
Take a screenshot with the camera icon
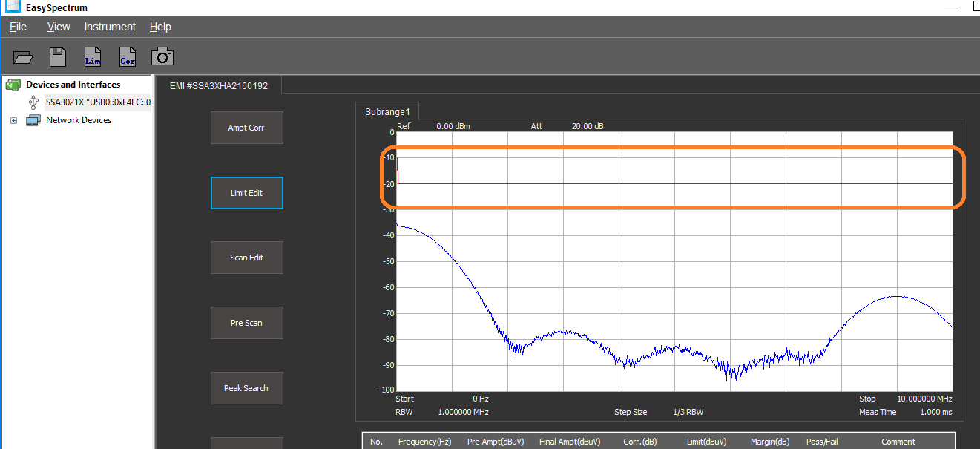(x=162, y=56)
